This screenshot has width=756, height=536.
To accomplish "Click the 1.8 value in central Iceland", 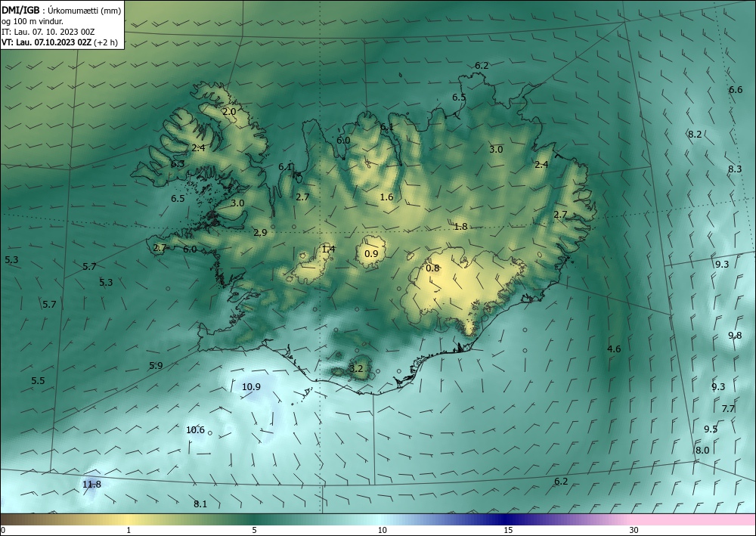I will coord(461,227).
